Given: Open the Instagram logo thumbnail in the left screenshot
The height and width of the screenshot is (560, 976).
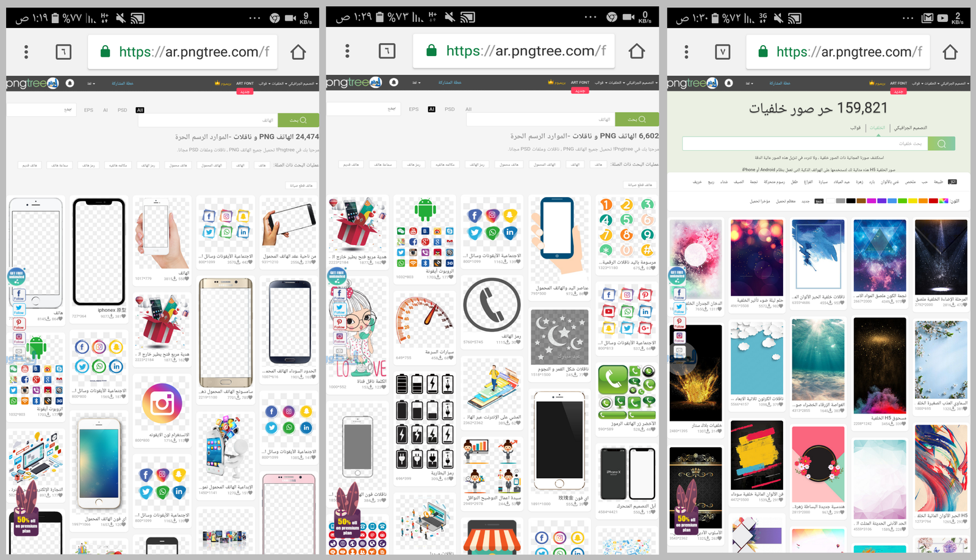Looking at the screenshot, I should pyautogui.click(x=162, y=404).
